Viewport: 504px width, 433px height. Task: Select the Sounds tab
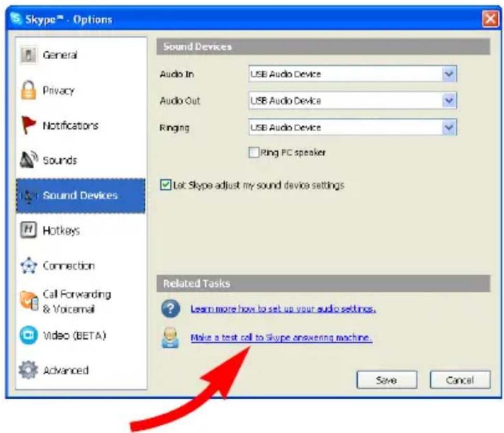[x=81, y=160]
